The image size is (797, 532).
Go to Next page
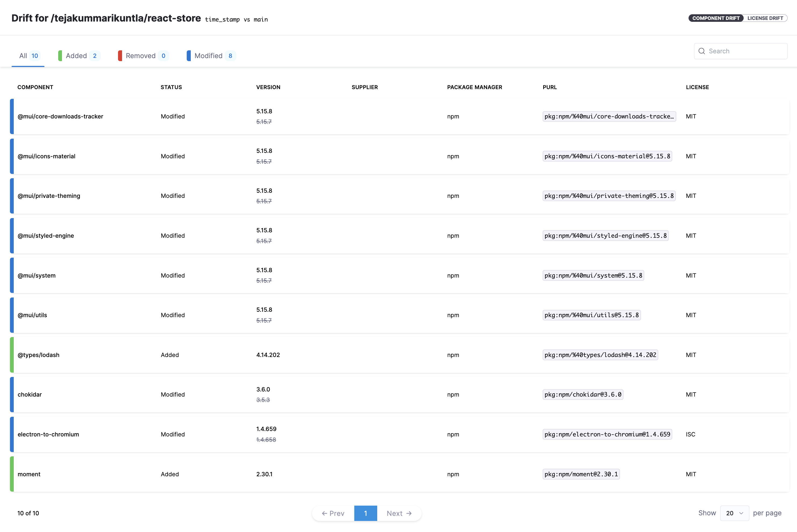click(399, 513)
